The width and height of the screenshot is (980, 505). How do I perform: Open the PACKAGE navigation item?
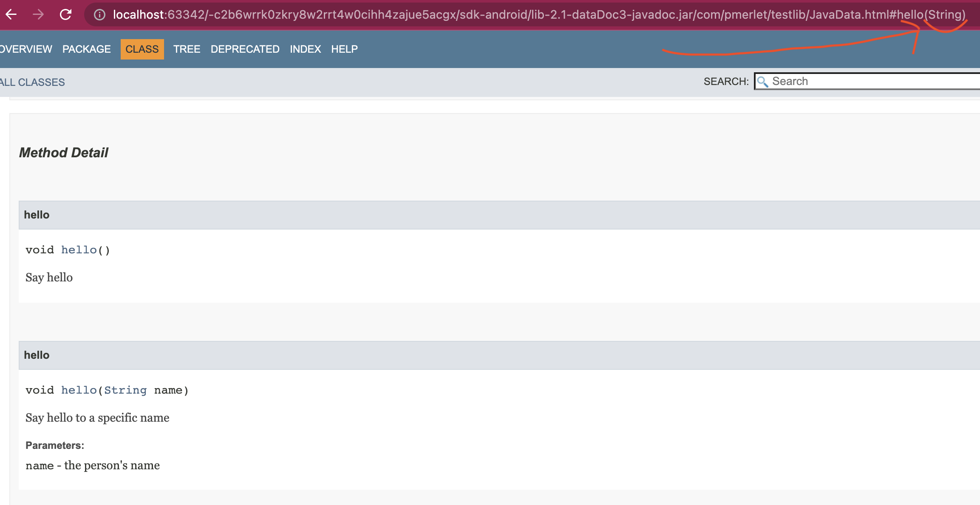[87, 49]
